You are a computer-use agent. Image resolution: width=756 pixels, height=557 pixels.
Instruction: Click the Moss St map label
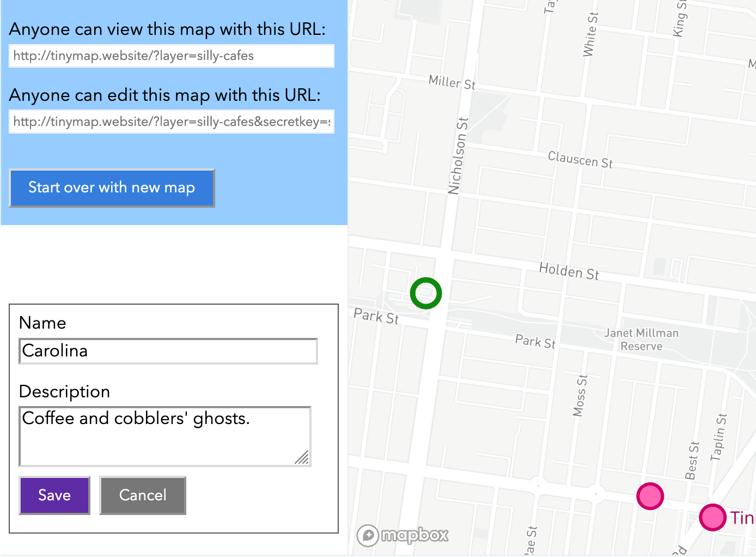[580, 396]
